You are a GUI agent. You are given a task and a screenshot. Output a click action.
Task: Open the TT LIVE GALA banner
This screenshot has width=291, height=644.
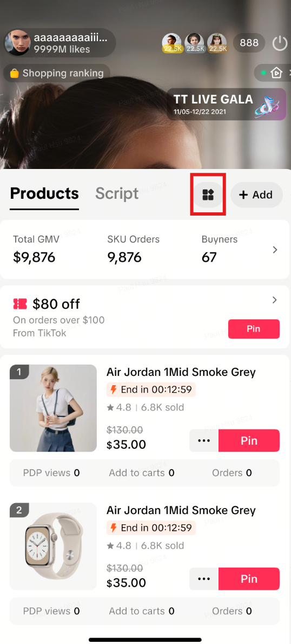coord(226,104)
